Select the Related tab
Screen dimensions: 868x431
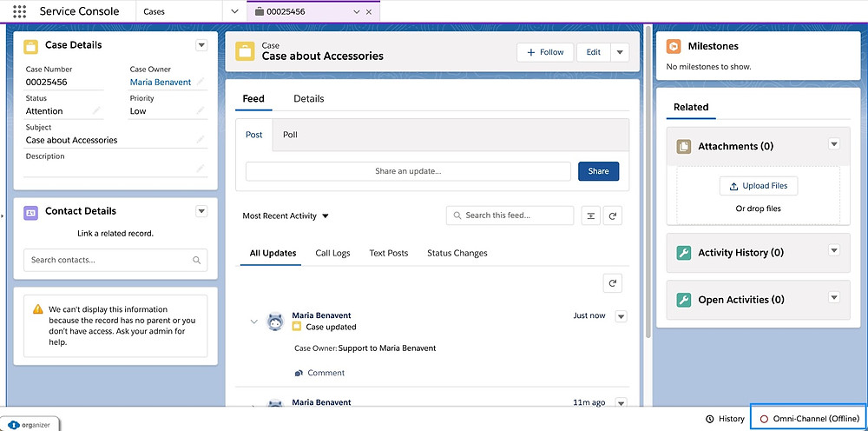click(x=691, y=108)
